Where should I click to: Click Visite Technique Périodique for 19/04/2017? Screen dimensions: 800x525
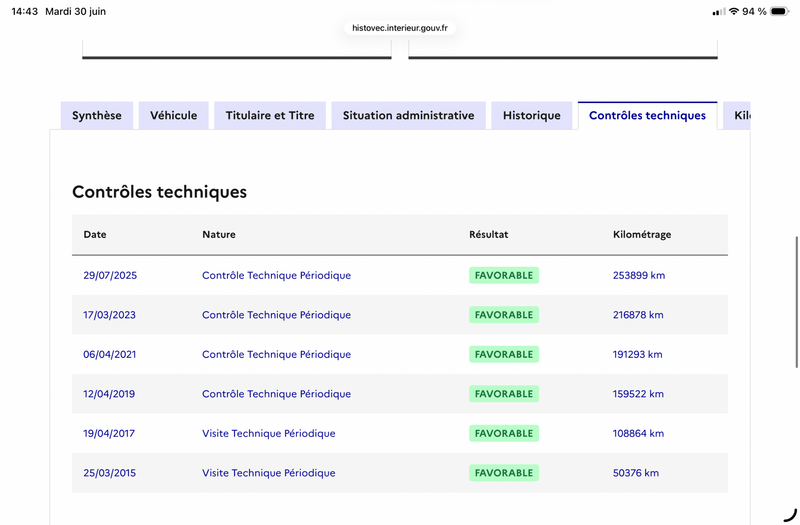[x=269, y=434]
